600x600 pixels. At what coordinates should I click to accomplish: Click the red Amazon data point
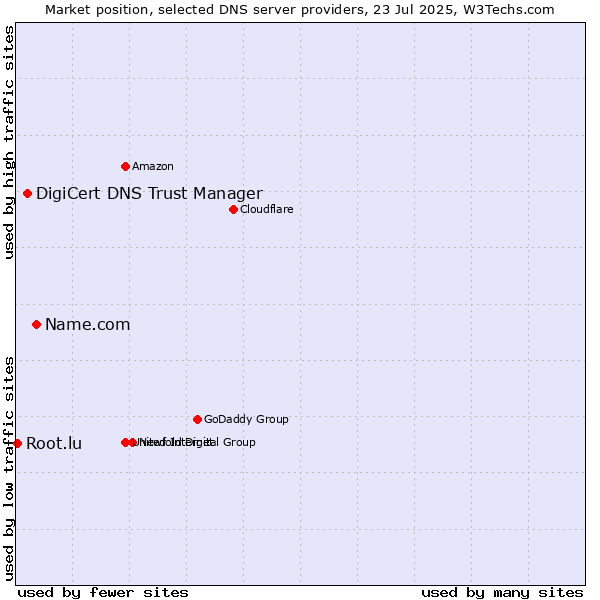(125, 166)
